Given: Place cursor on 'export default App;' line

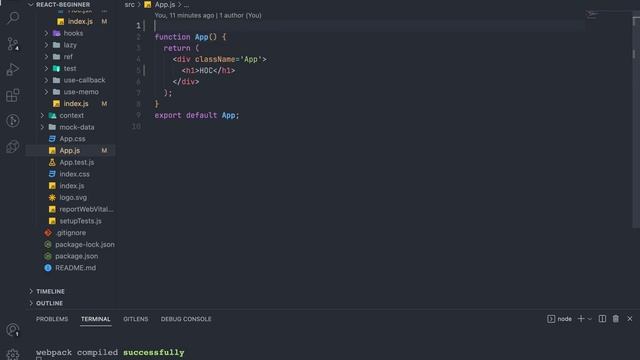Looking at the screenshot, I should click(197, 116).
